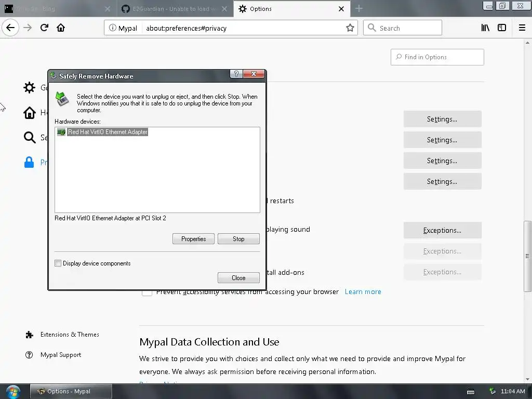Switch to the first Blog tab

tap(58, 9)
